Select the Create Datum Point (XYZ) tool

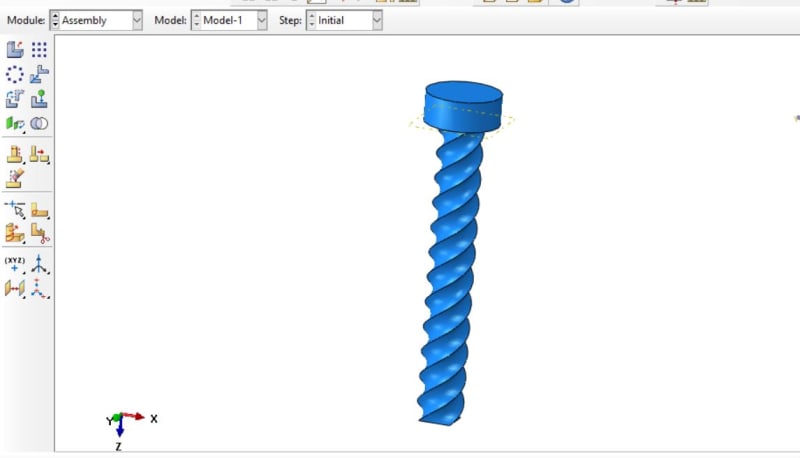pyautogui.click(x=15, y=264)
